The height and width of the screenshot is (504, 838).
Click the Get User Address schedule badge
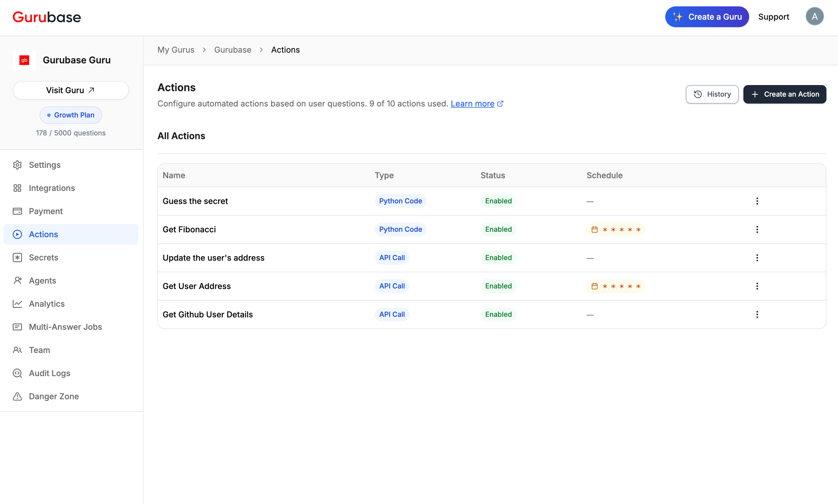pos(615,286)
